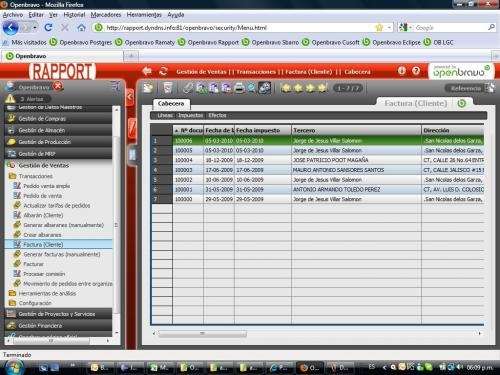Open Help question mark icon
Screen dimensions: 500x375
click(416, 71)
